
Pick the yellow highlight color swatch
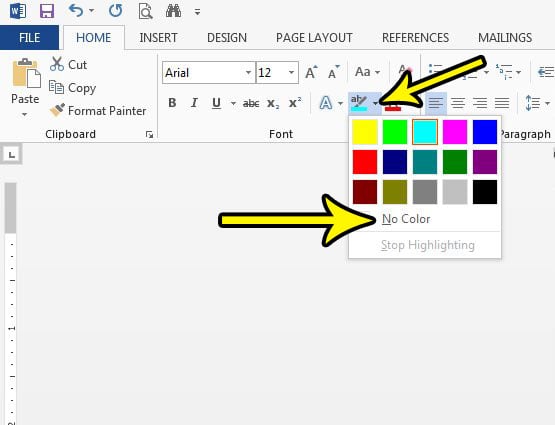click(x=365, y=132)
